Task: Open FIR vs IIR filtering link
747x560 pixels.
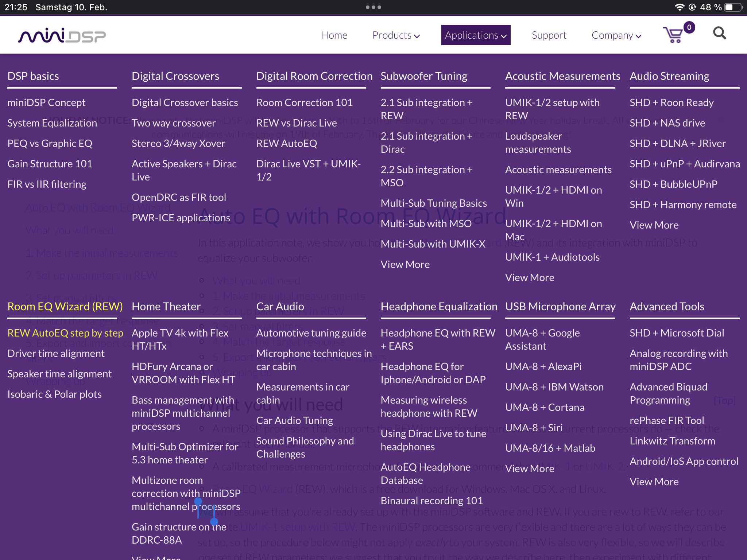Action: (x=47, y=184)
